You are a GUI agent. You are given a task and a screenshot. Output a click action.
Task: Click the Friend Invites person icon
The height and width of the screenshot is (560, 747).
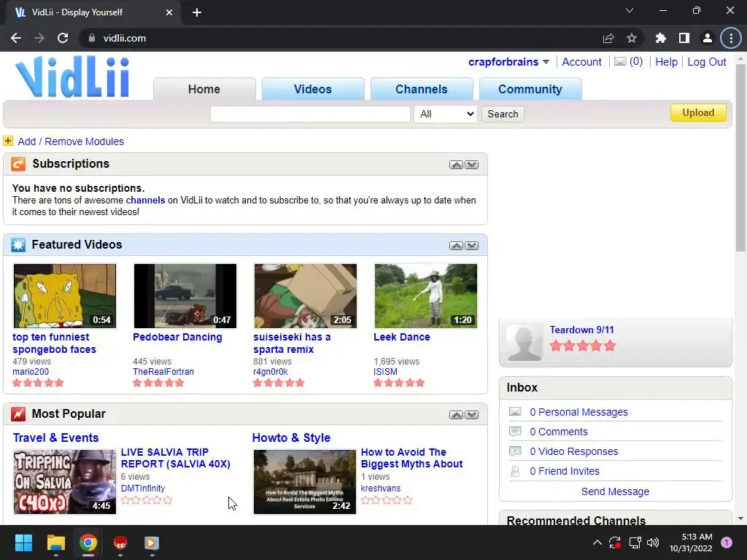tap(515, 471)
